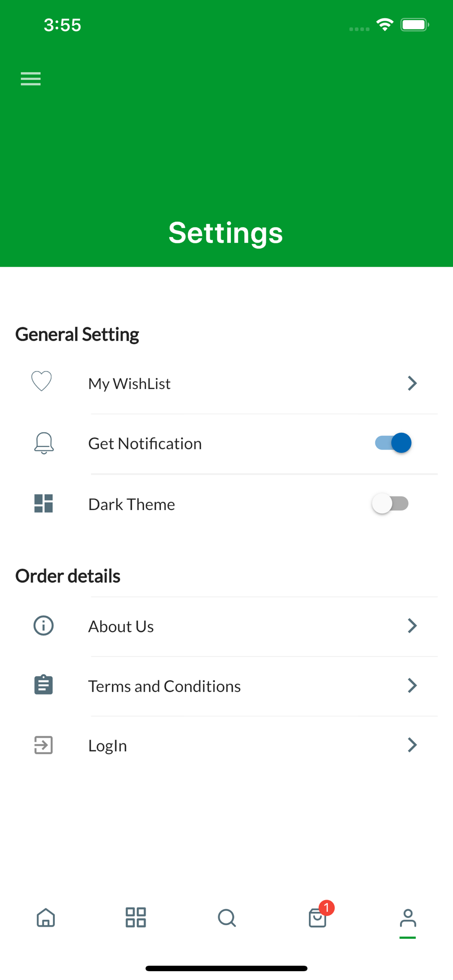The width and height of the screenshot is (453, 980).
Task: Tap the heart wishlist icon
Action: click(42, 382)
